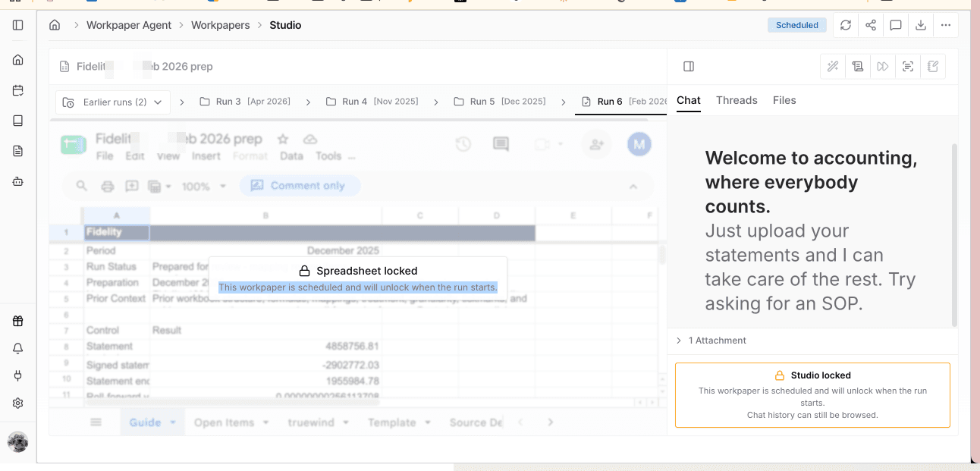Open the document icon in left sidebar
Image resolution: width=980 pixels, height=471 pixels.
[x=18, y=151]
